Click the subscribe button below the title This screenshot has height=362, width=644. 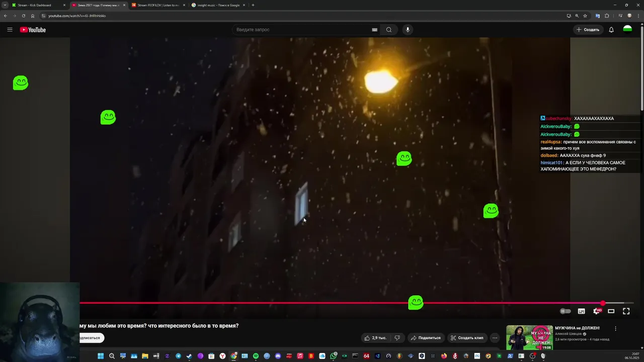tap(91, 338)
